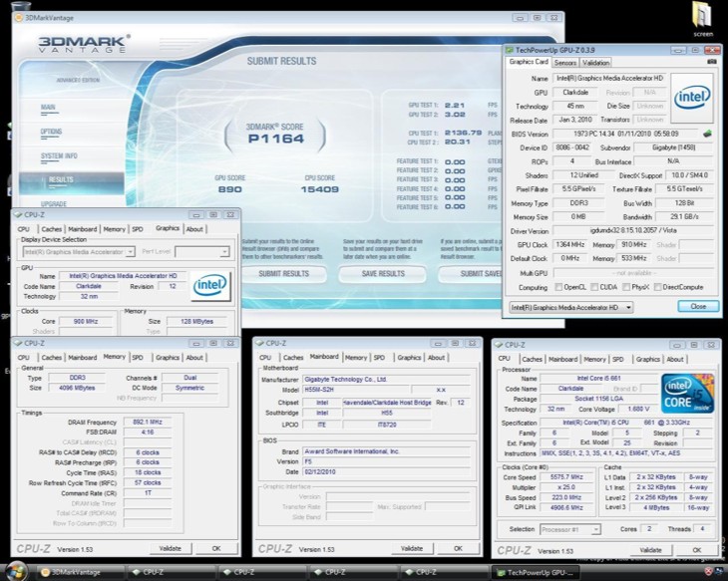The image size is (728, 581).
Task: Click Bandwidth value 29.1 GB/s
Action: [x=684, y=216]
